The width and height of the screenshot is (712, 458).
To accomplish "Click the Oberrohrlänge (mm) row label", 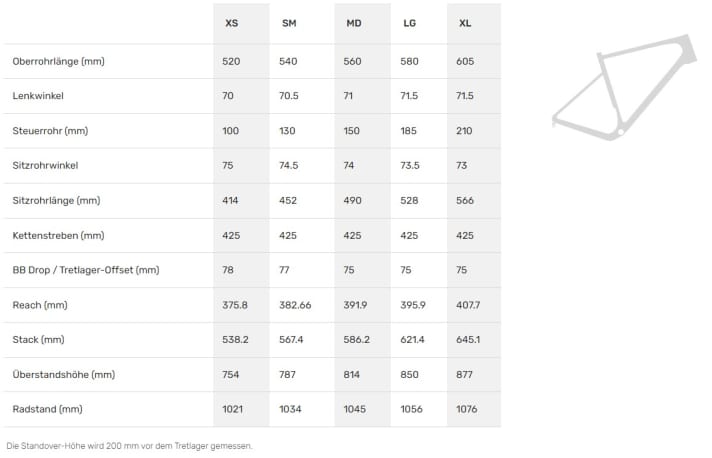I will (59, 61).
